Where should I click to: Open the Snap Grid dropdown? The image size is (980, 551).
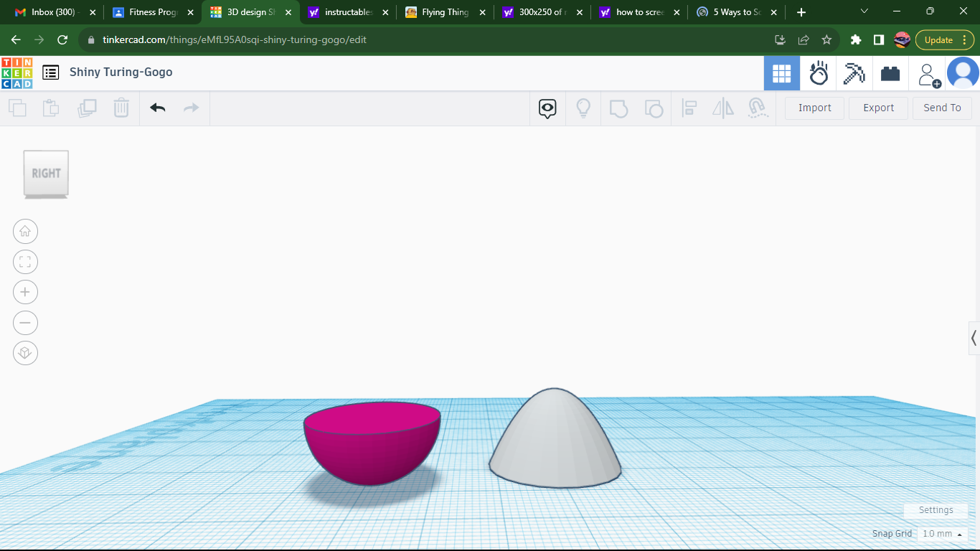[942, 534]
